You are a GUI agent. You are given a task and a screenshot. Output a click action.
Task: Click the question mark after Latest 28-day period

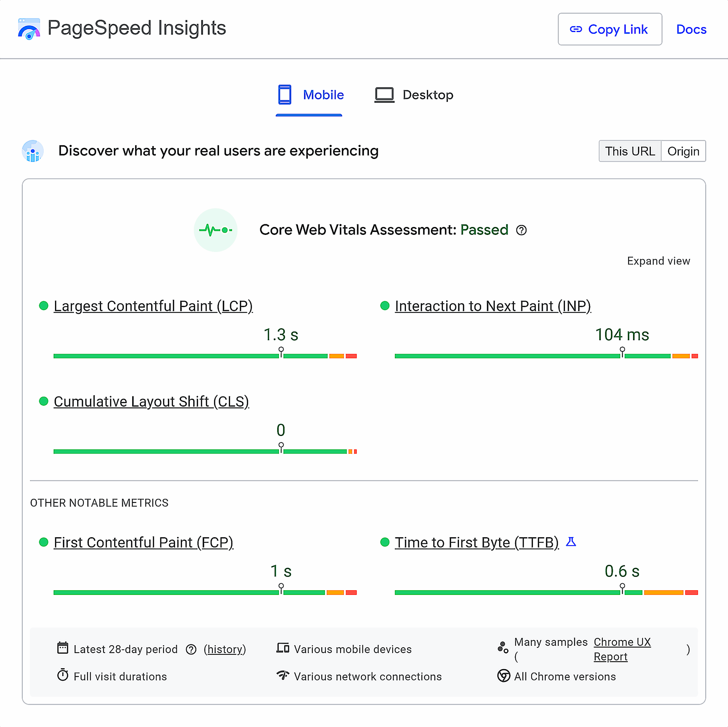(x=191, y=648)
